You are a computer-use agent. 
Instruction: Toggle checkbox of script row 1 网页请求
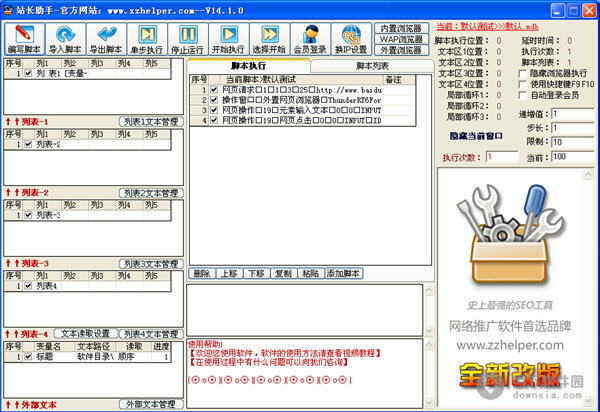coord(214,90)
